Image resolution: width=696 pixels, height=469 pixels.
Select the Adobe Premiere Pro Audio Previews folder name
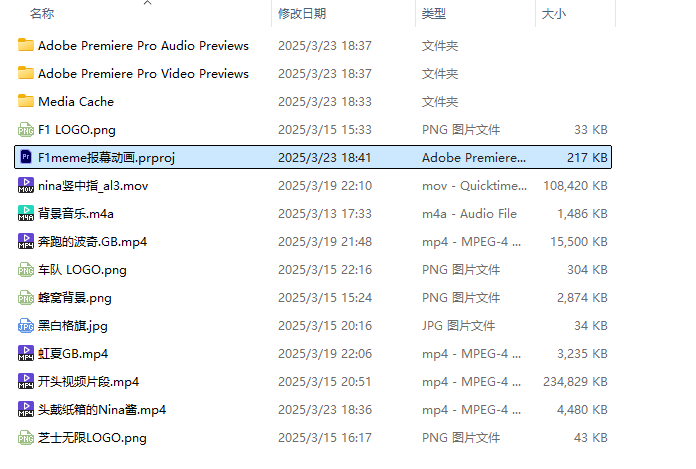click(143, 46)
